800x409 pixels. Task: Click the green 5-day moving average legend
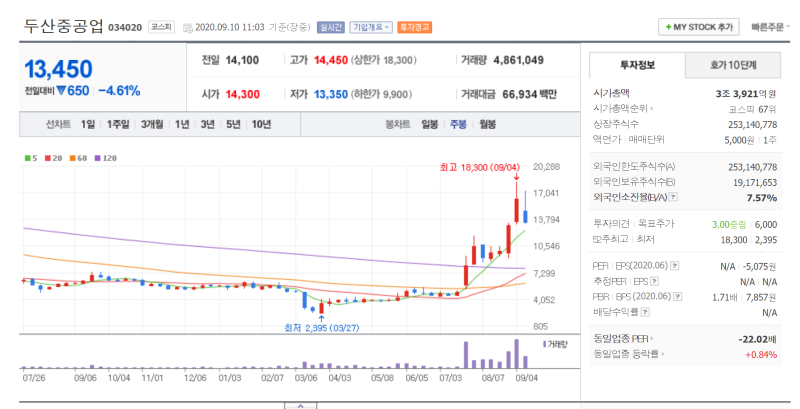coord(31,158)
